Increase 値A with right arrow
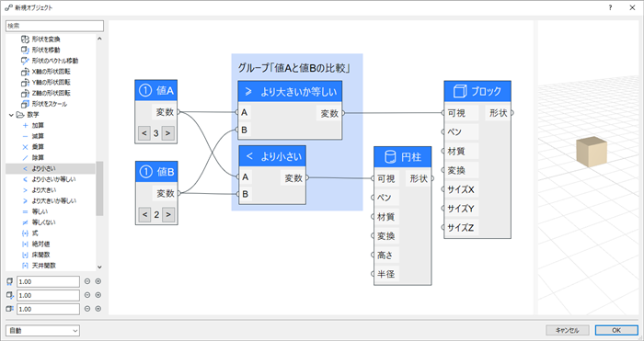Viewport: 644px width, 341px height. click(167, 133)
